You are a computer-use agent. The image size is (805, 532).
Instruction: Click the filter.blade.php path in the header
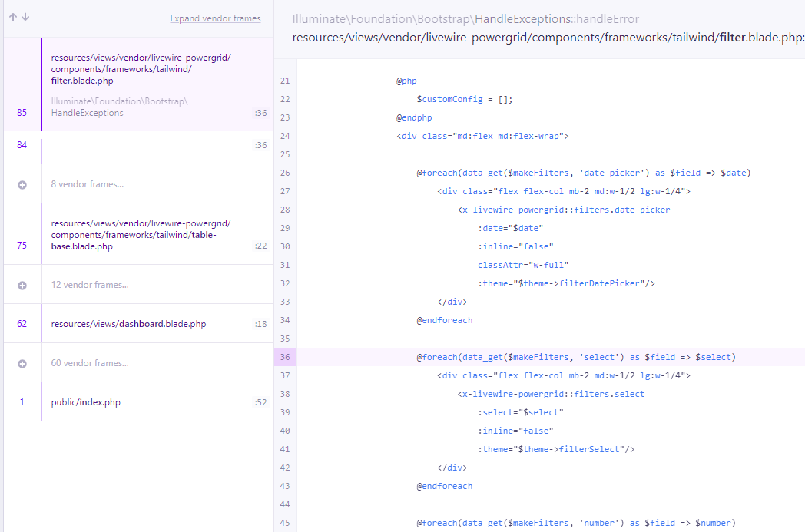(x=538, y=35)
